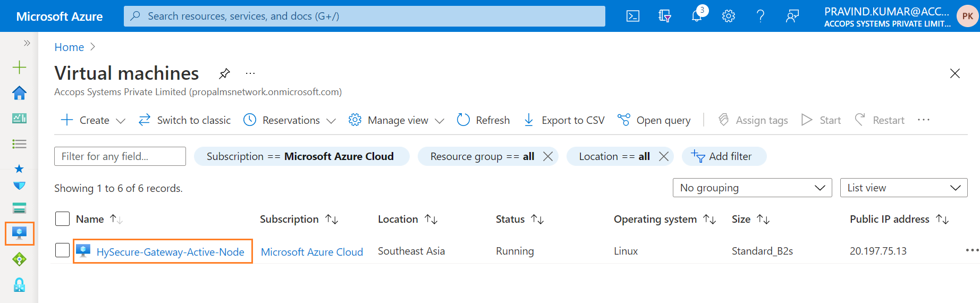
Task: Close the Virtual machines blade
Action: 955,73
